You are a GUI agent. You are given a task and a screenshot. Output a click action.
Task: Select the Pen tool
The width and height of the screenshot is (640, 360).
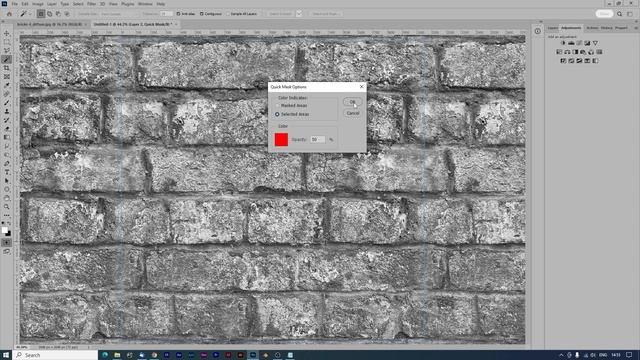coord(7,163)
